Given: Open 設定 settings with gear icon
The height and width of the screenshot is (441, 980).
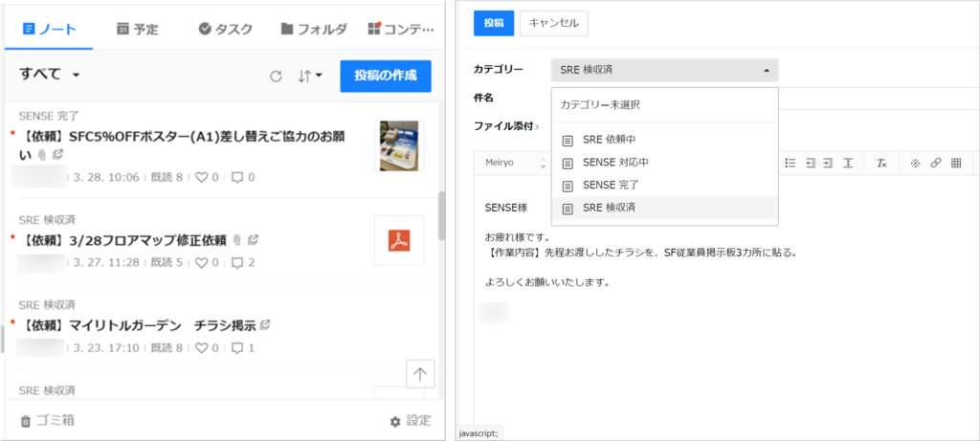Looking at the screenshot, I should tap(410, 421).
